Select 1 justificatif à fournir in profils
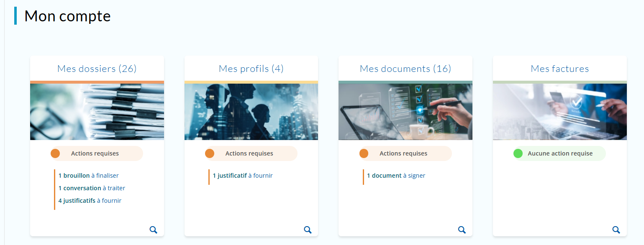644x245 pixels. click(x=243, y=176)
